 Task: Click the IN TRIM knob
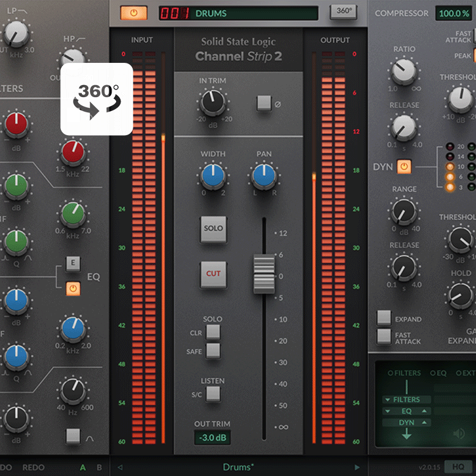point(213,102)
